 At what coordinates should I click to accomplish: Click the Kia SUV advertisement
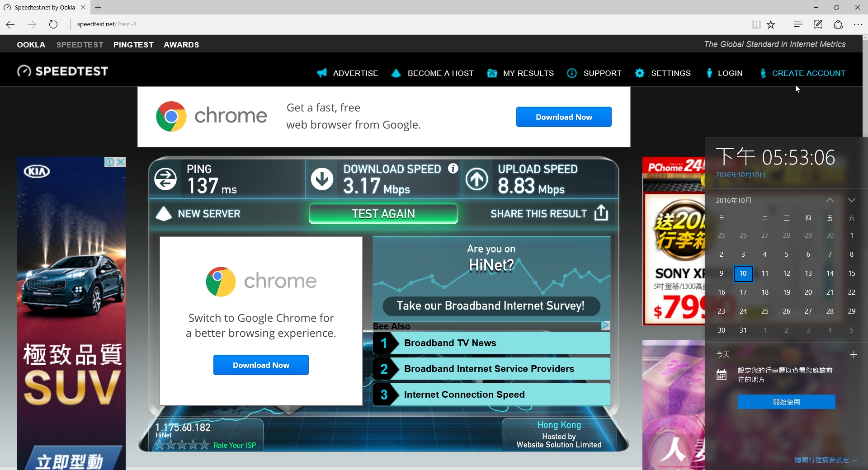tap(71, 313)
